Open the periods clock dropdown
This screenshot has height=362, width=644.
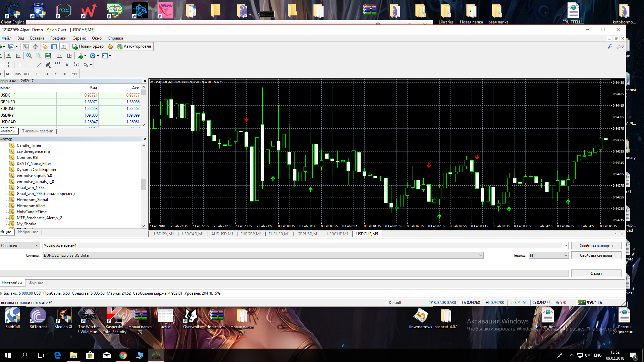pos(94,56)
